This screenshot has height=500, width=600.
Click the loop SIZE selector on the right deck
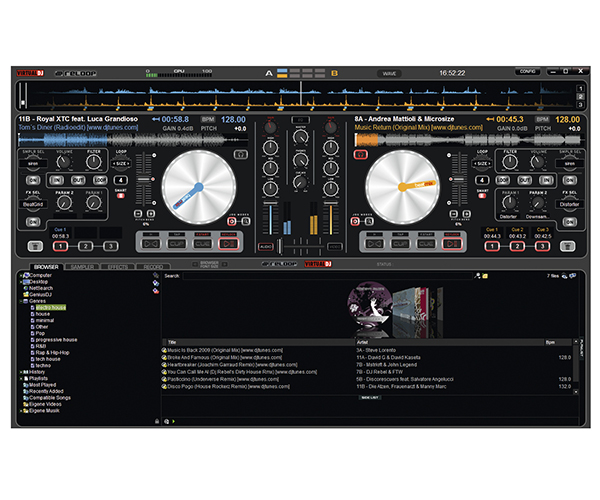pyautogui.click(x=482, y=163)
